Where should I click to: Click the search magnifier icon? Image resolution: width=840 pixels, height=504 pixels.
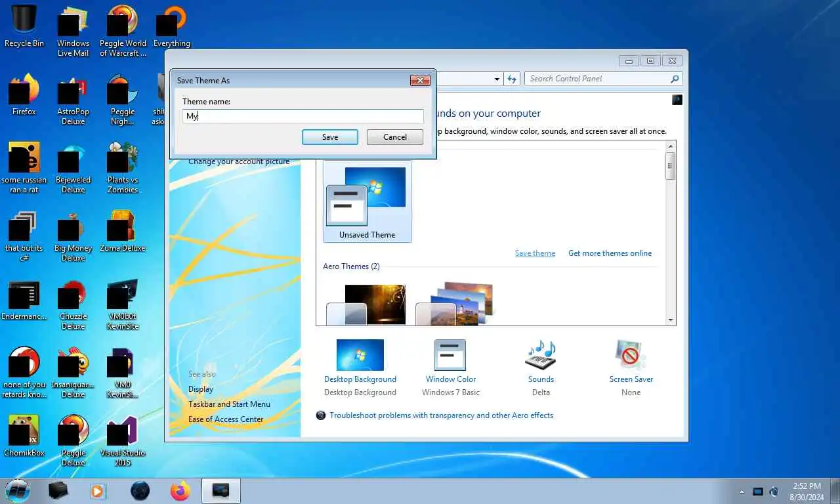[x=675, y=79]
